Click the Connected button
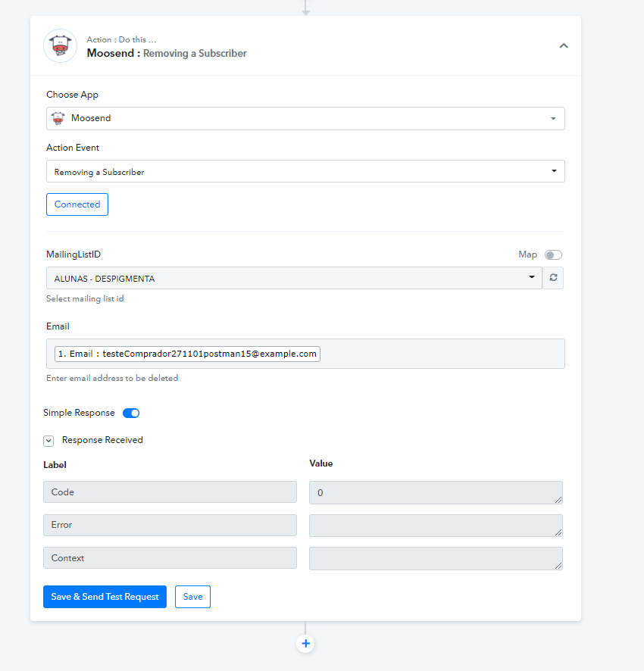The image size is (644, 671). (x=77, y=204)
